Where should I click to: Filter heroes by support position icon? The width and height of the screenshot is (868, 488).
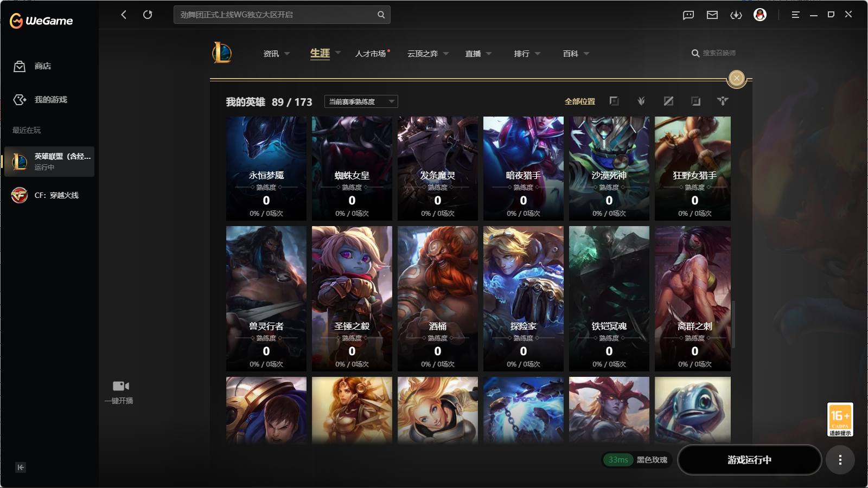723,101
